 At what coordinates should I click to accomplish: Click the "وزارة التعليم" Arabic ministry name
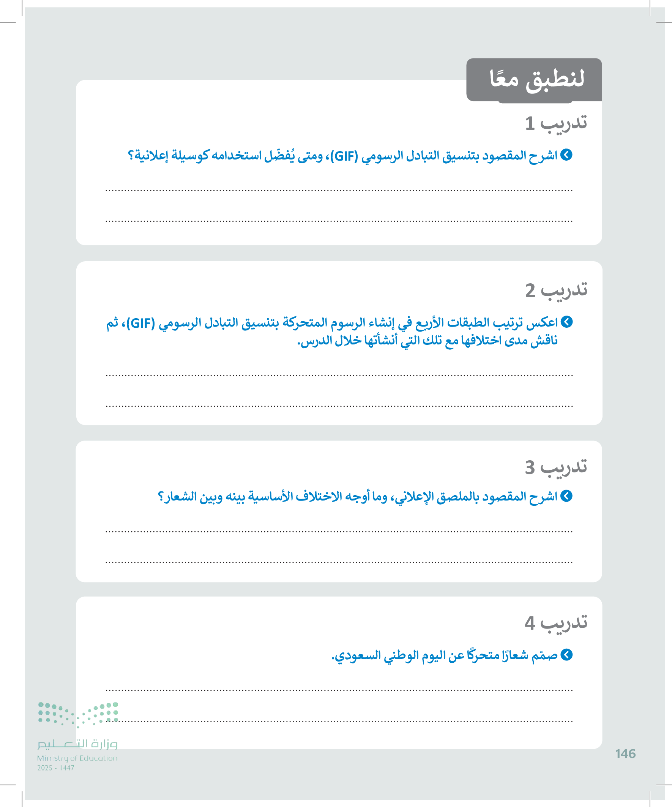coord(77,744)
